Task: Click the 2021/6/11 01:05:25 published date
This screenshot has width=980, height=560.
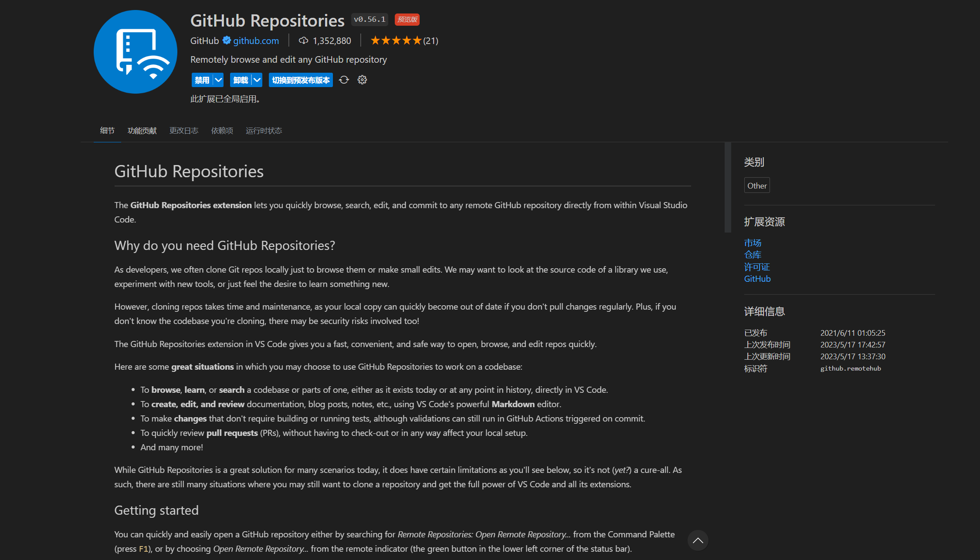Action: 853,333
